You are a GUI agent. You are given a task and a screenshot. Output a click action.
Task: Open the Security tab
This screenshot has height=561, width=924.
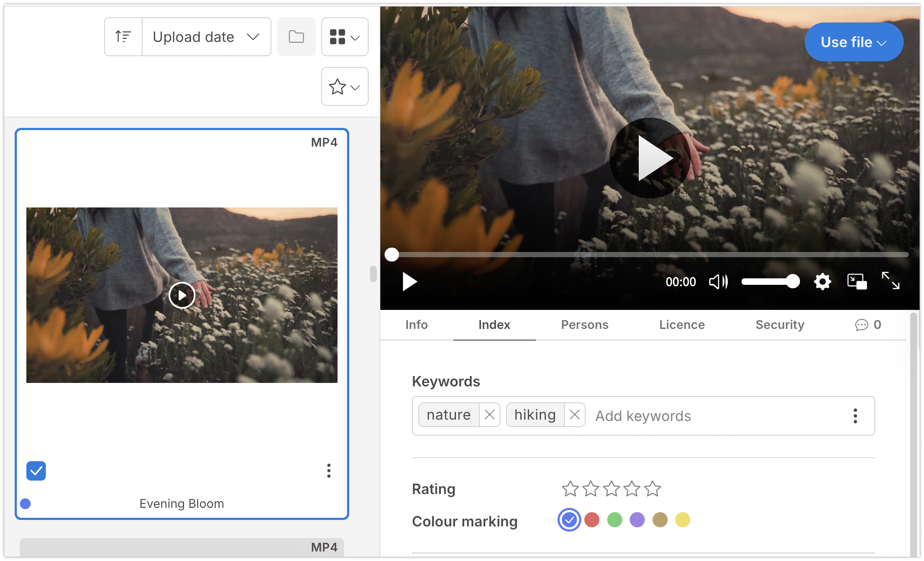point(779,325)
